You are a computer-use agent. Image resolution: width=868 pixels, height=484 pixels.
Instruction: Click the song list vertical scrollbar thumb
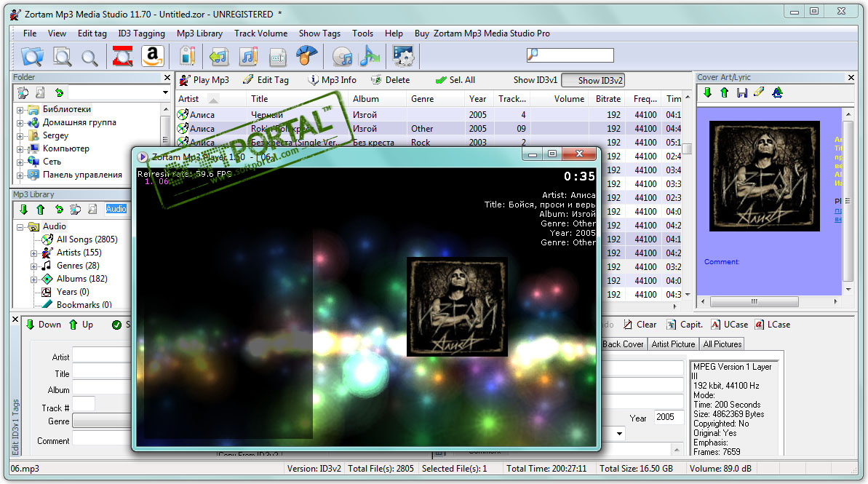click(x=687, y=148)
